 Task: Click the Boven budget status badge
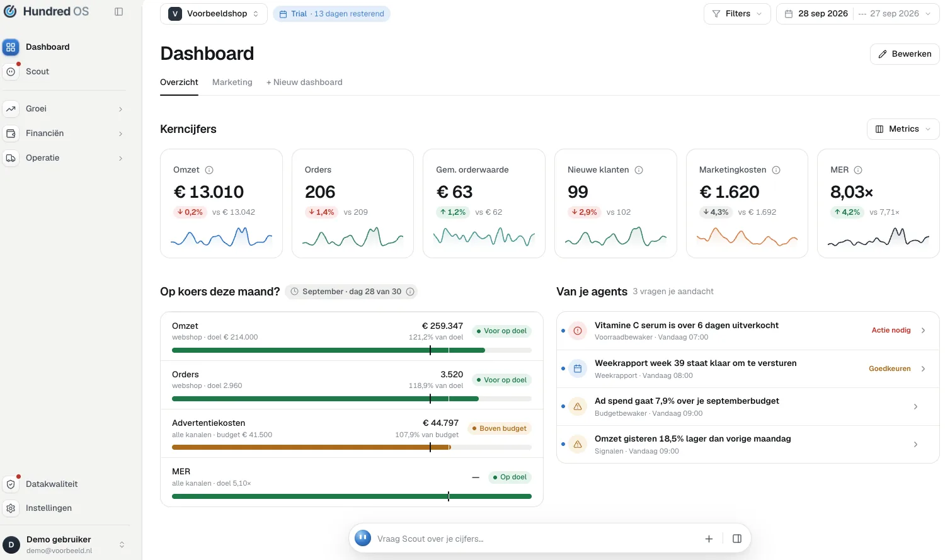[x=500, y=428]
